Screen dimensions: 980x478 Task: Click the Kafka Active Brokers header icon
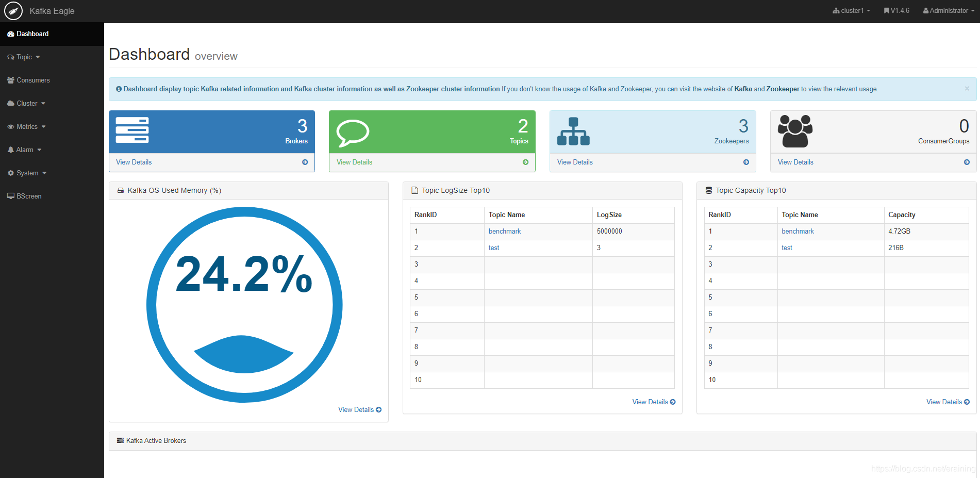[120, 441]
